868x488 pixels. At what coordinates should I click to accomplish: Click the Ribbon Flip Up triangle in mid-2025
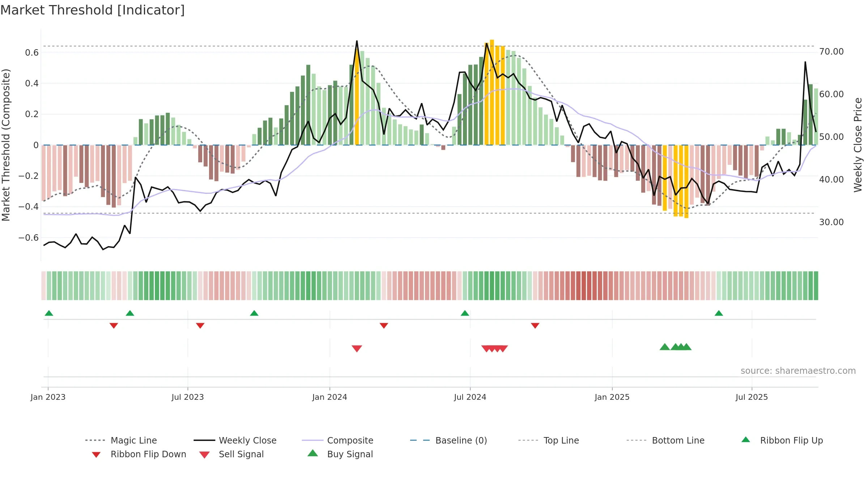click(719, 313)
